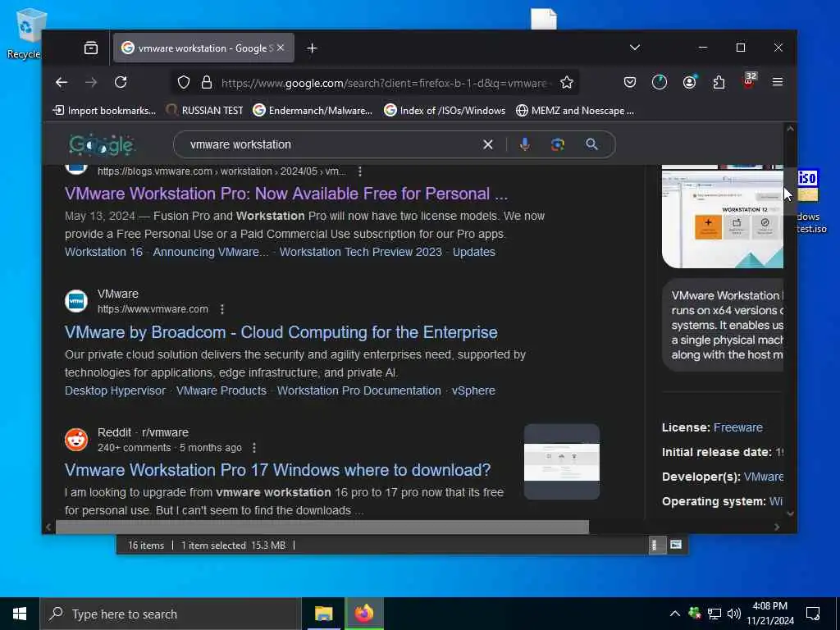Viewport: 840px width, 630px height.
Task: Clear the Google search box with X
Action: coord(487,144)
